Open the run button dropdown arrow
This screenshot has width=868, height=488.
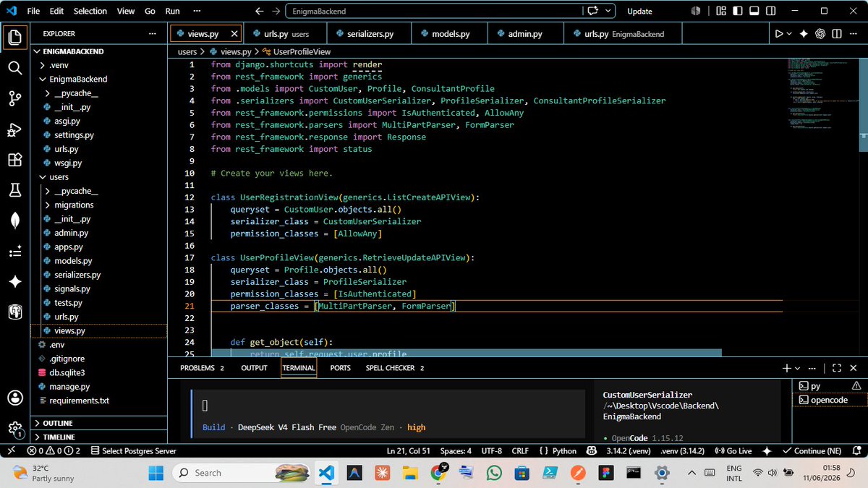(789, 34)
